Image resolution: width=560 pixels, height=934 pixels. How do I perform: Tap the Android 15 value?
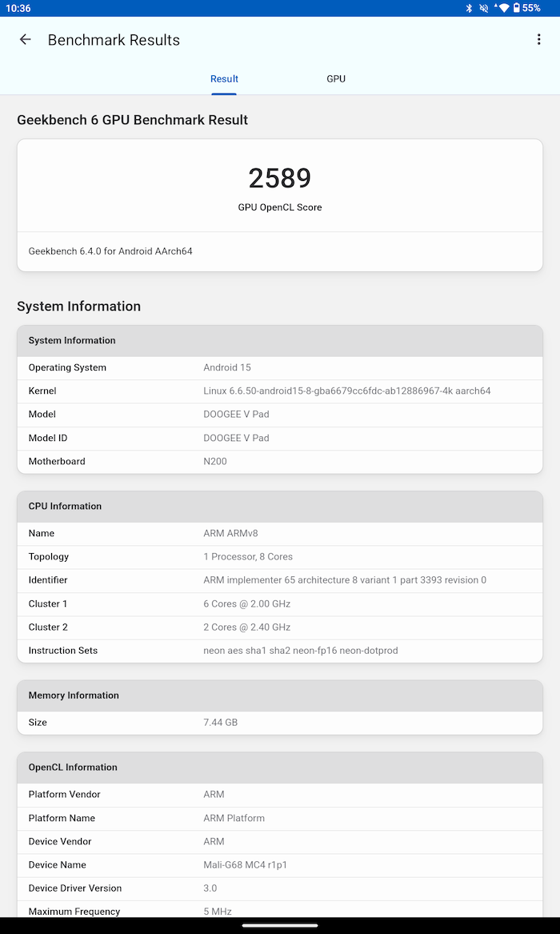pos(227,367)
